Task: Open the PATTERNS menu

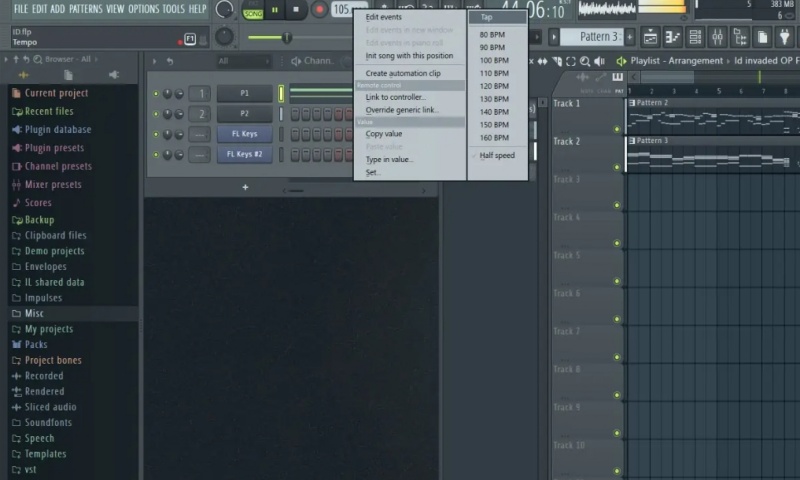Action: 86,9
